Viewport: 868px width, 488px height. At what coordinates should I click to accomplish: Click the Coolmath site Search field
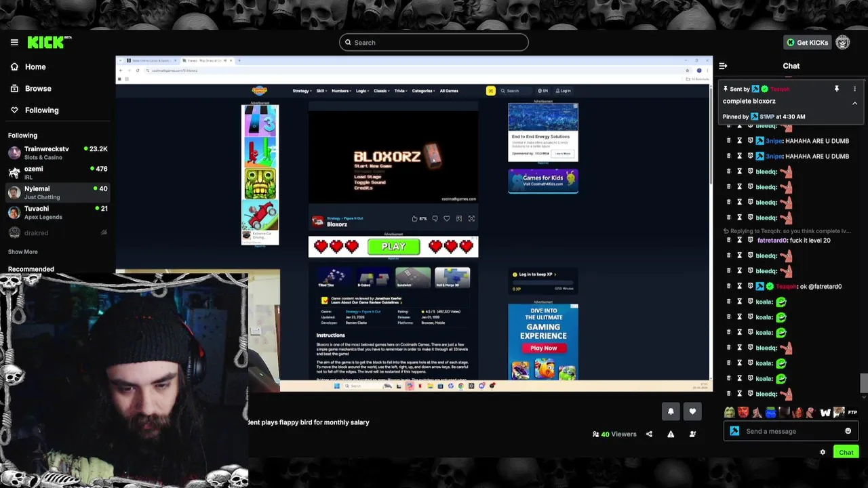[515, 91]
